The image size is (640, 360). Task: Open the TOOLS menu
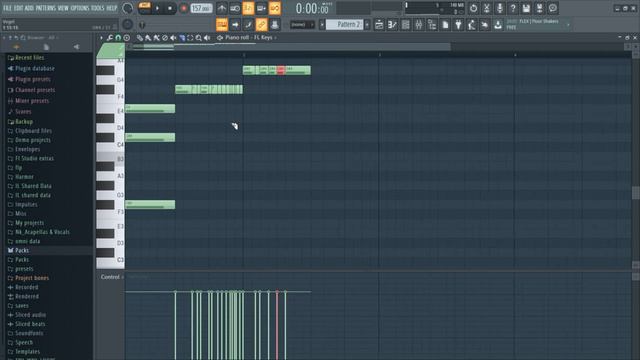[x=98, y=8]
